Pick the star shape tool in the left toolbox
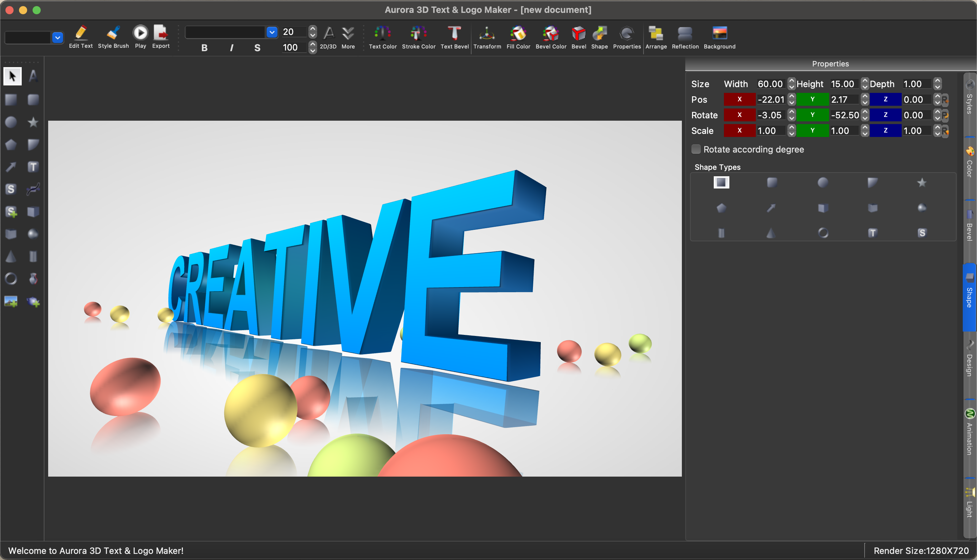This screenshot has height=560, width=977. click(x=34, y=122)
